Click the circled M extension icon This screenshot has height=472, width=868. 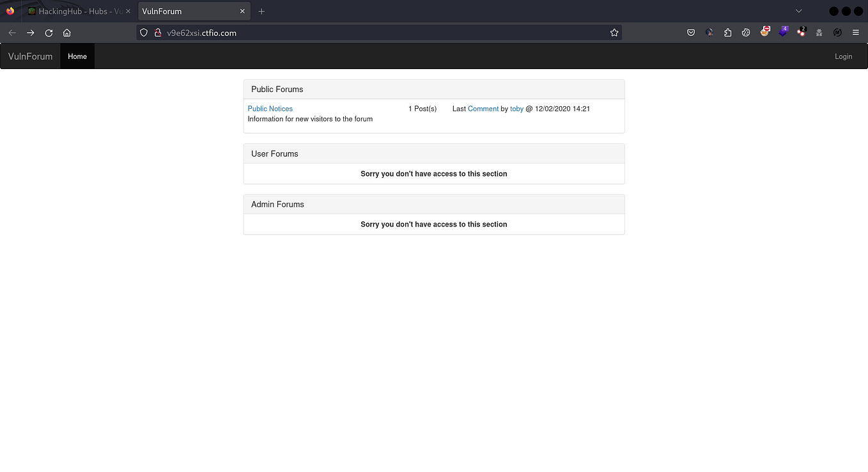[x=837, y=32]
